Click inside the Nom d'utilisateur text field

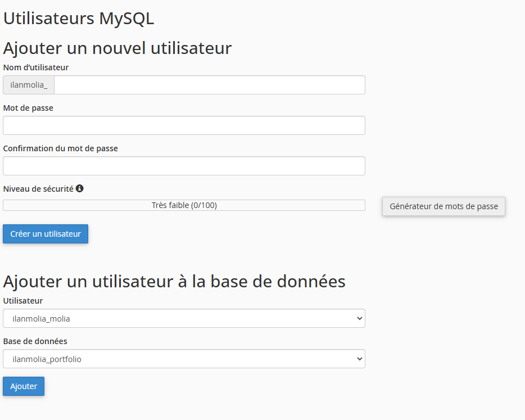209,85
